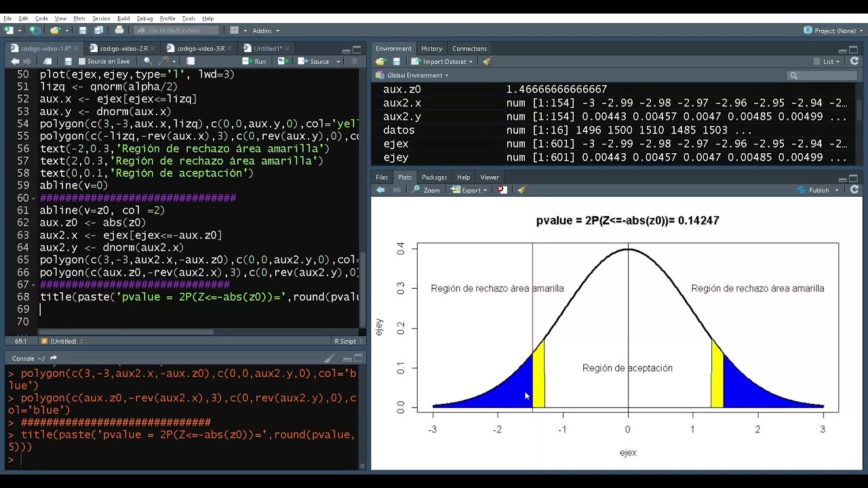The width and height of the screenshot is (868, 488).
Task: Click the workspace panes grid icon
Action: pos(235,30)
